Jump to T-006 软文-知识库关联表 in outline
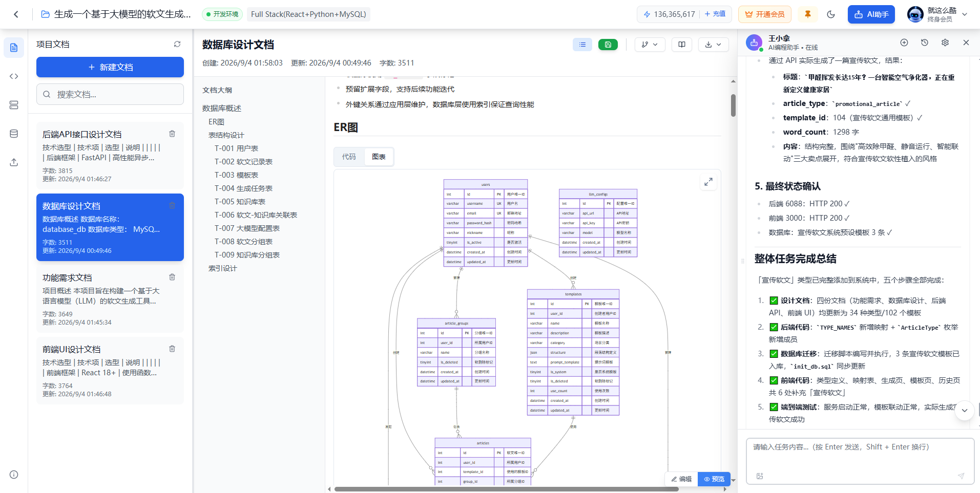The height and width of the screenshot is (493, 980). 256,215
